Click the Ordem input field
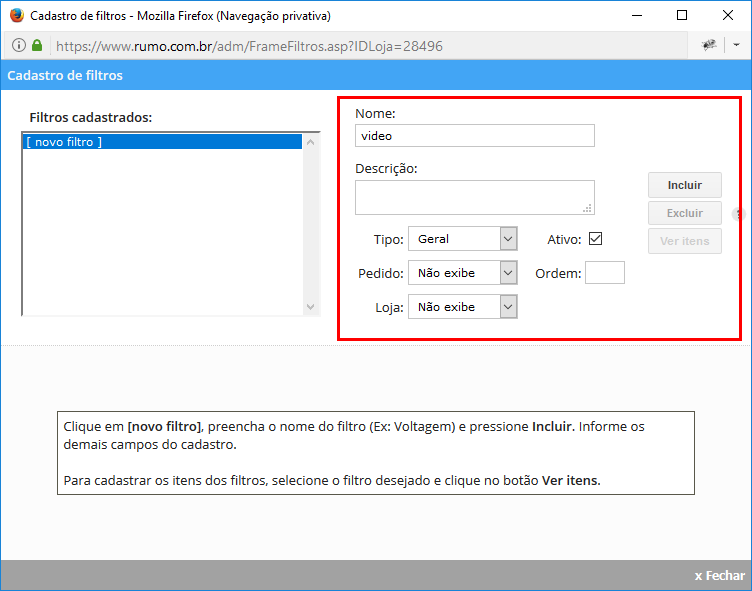The width and height of the screenshot is (752, 591). (x=605, y=273)
